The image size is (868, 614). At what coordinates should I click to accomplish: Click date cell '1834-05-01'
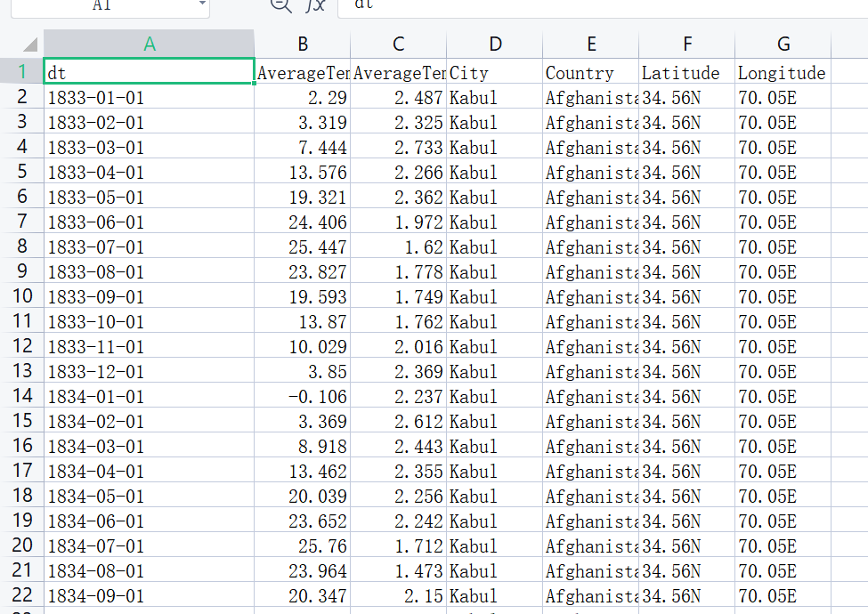coord(149,496)
